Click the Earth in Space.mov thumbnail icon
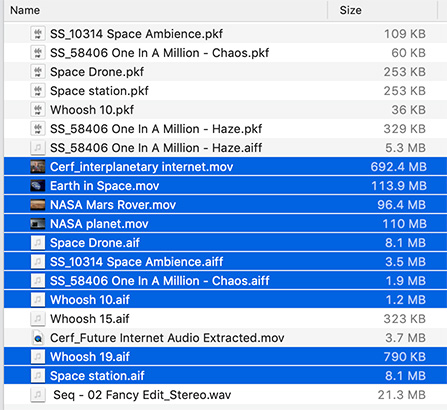This screenshot has width=447, height=410. 38,186
